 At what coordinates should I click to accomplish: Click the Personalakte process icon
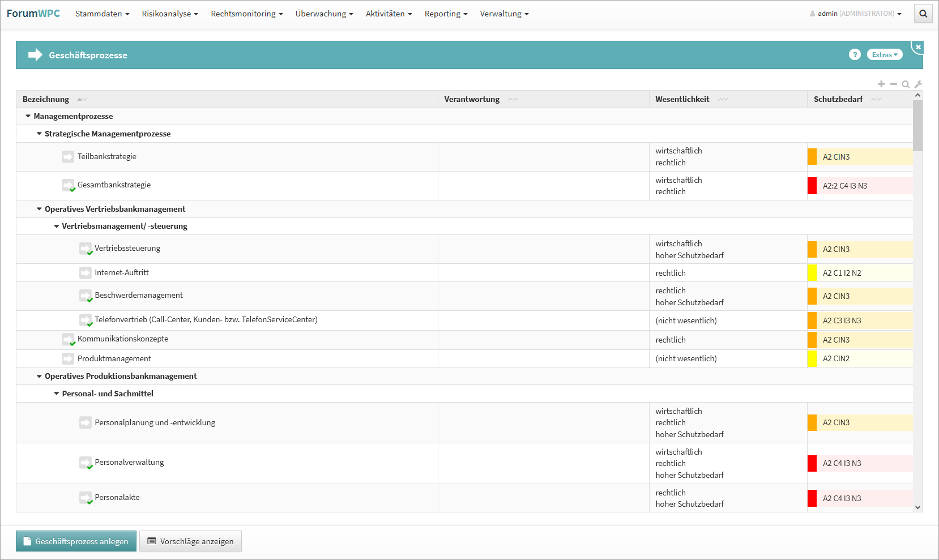(85, 498)
